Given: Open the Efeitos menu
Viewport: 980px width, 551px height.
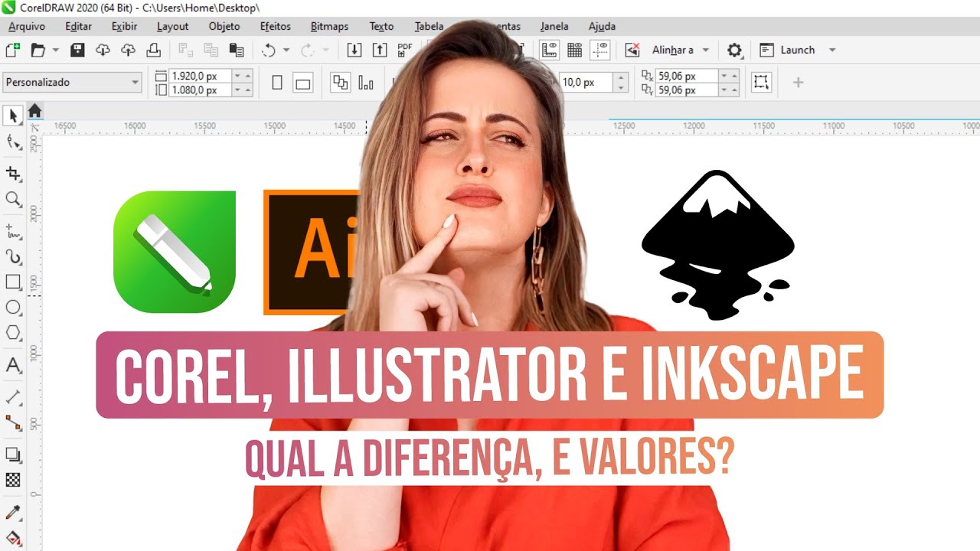Looking at the screenshot, I should tap(276, 26).
